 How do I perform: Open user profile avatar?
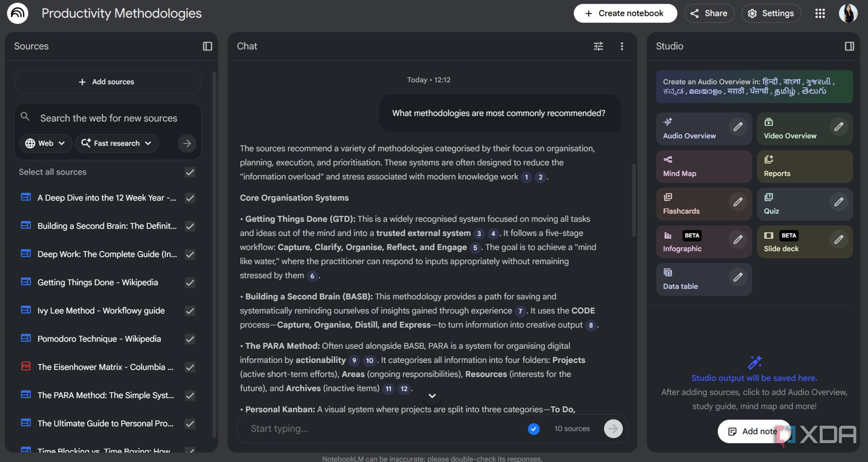click(x=848, y=13)
